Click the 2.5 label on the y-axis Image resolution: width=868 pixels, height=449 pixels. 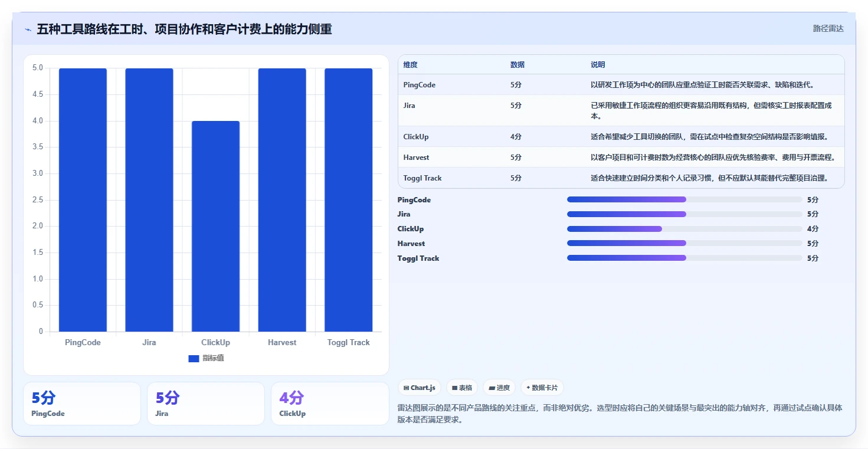38,200
